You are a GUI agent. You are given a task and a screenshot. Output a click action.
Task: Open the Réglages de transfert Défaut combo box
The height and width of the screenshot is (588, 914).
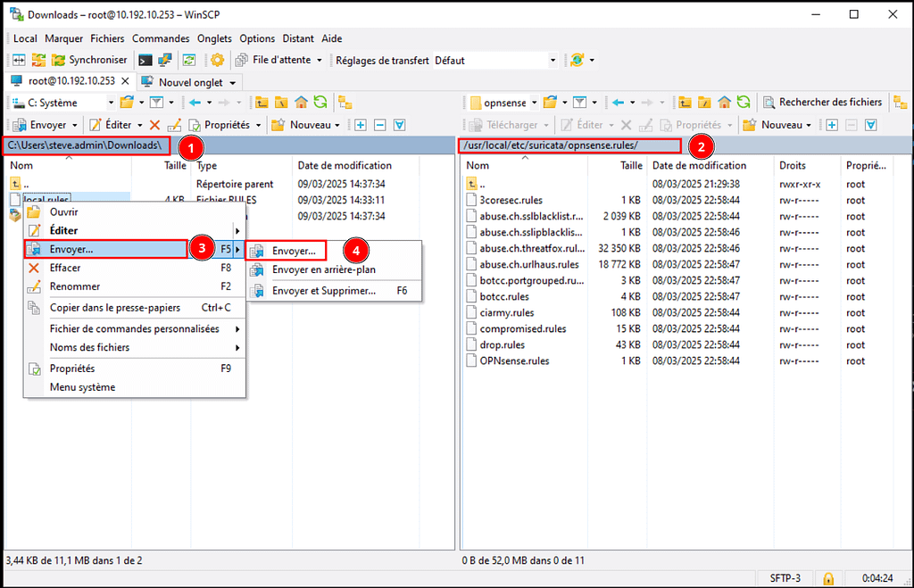(553, 61)
